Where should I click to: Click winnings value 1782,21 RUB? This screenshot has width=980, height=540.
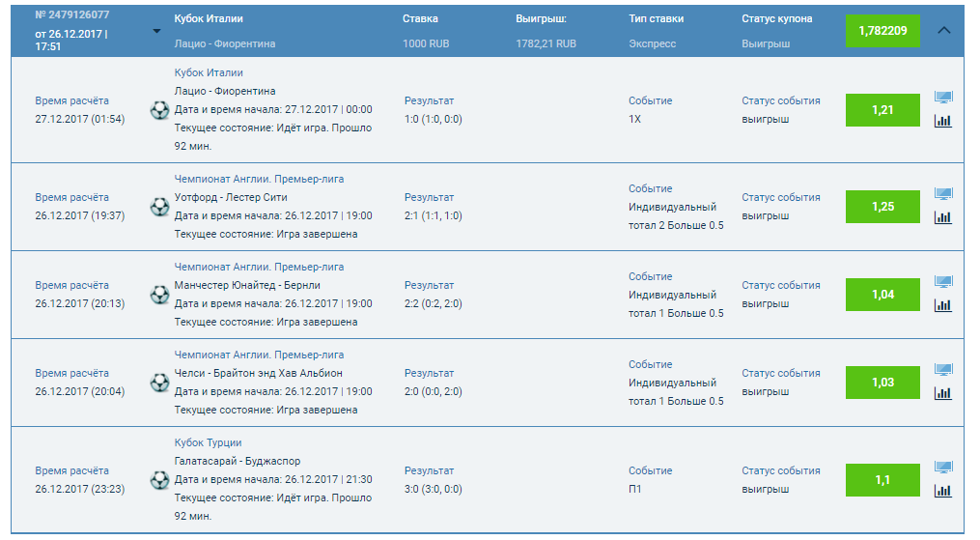(x=546, y=43)
